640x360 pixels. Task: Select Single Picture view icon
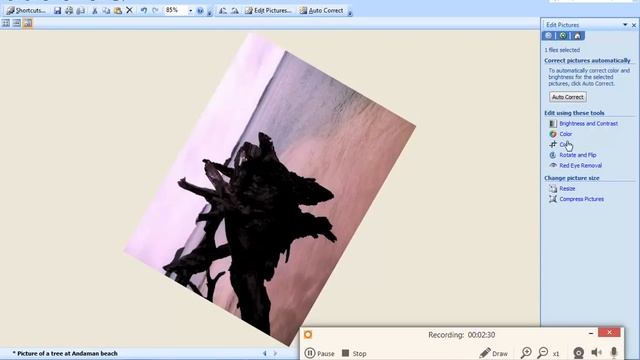(x=27, y=23)
